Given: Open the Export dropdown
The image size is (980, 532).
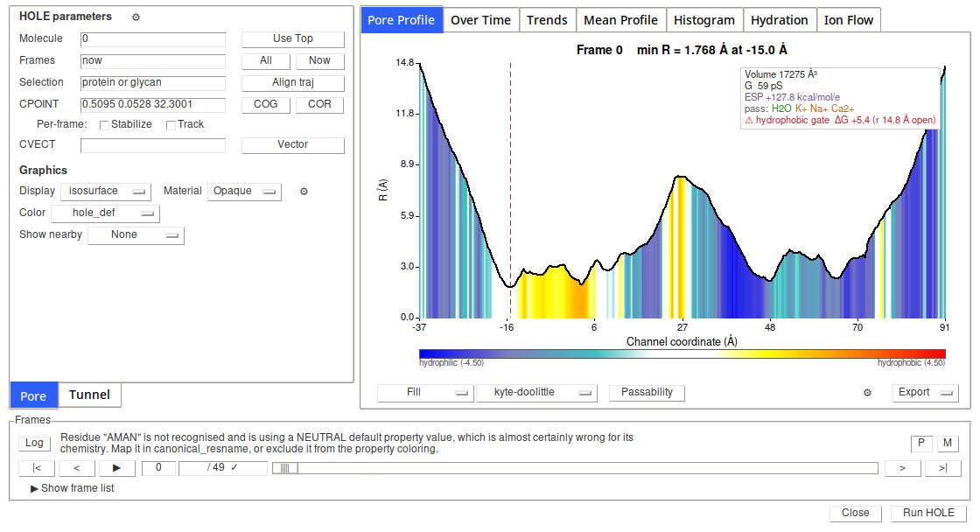Looking at the screenshot, I should (x=926, y=393).
